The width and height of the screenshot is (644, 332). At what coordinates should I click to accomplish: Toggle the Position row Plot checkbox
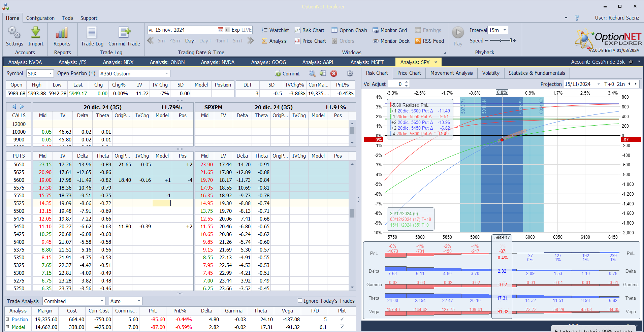[342, 319]
